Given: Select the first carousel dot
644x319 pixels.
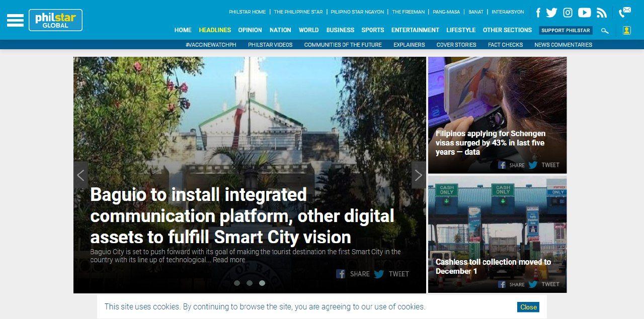Looking at the screenshot, I should pos(237,283).
